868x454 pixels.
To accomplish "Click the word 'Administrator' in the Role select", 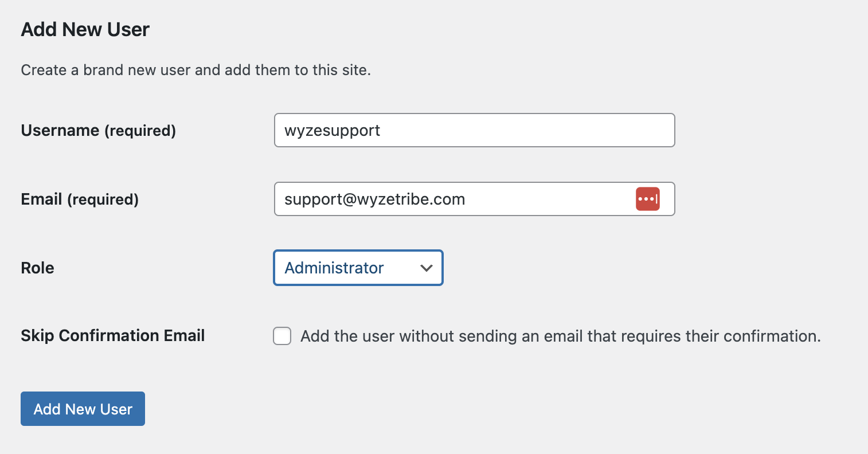I will 334,268.
